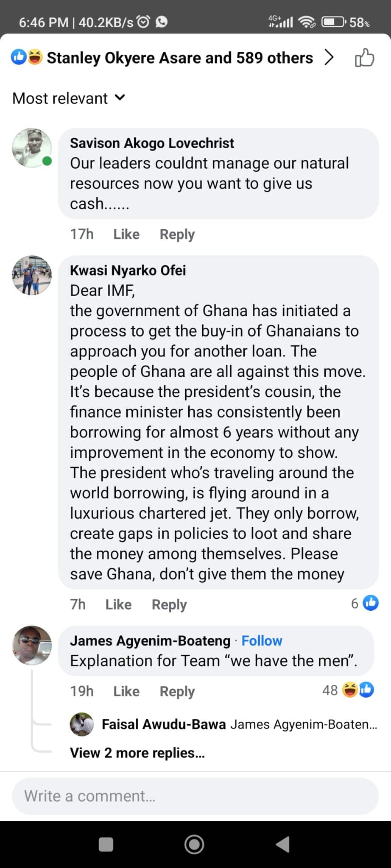Tap the blue like reaction icon beside Stanley
The height and width of the screenshot is (868, 391).
pyautogui.click(x=19, y=57)
